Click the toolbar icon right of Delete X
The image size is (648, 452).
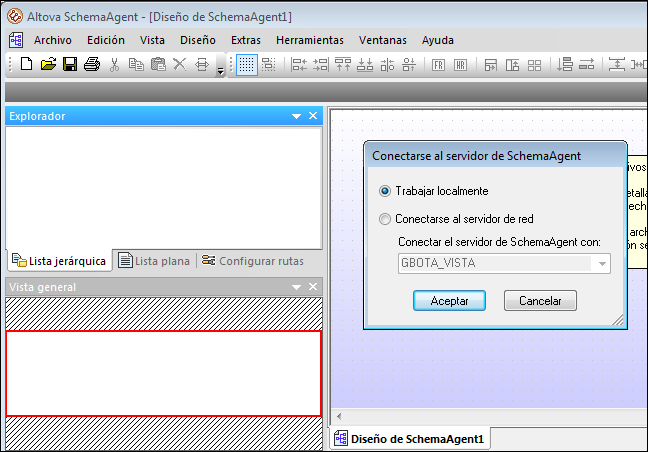tap(202, 64)
